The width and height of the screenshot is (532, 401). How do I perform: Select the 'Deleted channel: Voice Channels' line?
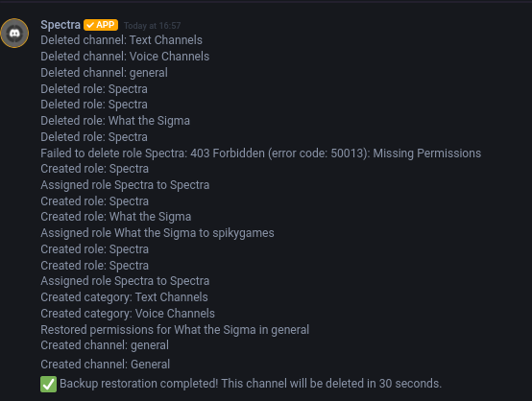point(125,57)
